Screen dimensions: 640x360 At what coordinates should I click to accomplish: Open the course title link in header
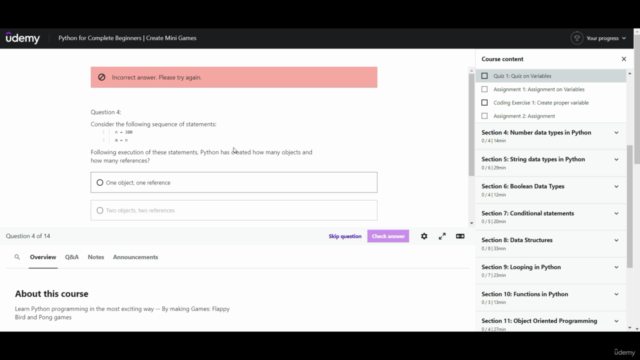(127, 38)
